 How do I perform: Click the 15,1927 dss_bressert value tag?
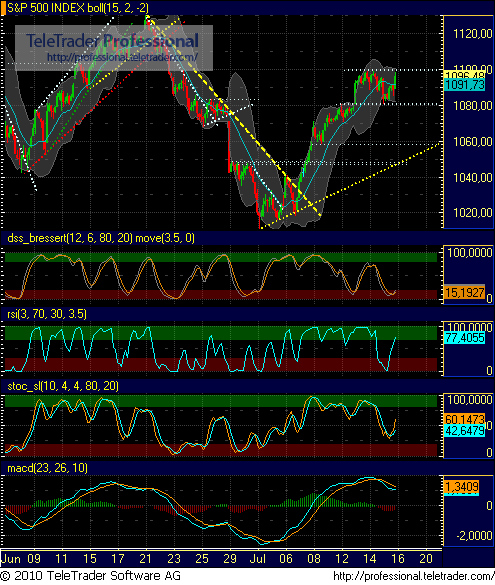click(464, 292)
